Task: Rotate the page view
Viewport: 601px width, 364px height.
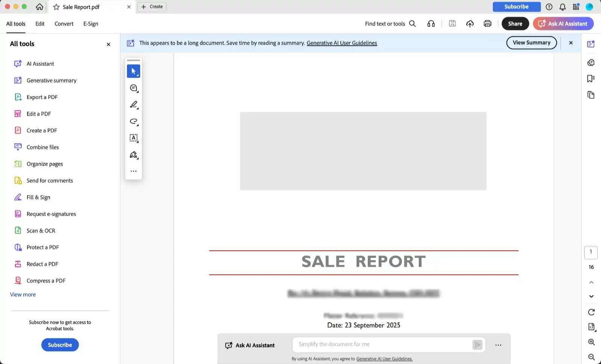Action: pyautogui.click(x=591, y=312)
